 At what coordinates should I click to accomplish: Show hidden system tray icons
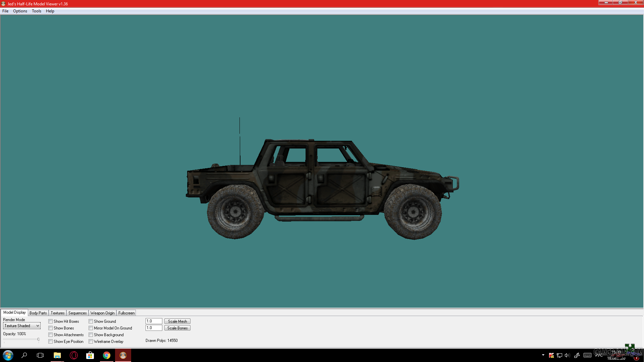click(543, 355)
